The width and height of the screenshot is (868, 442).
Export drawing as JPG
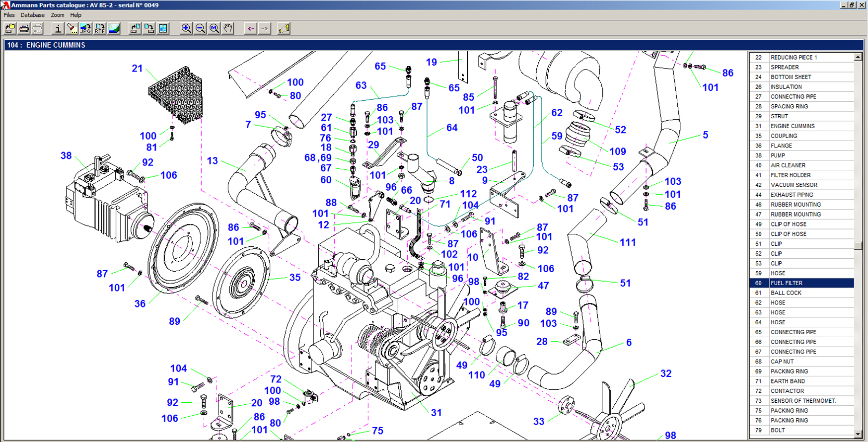click(x=86, y=28)
